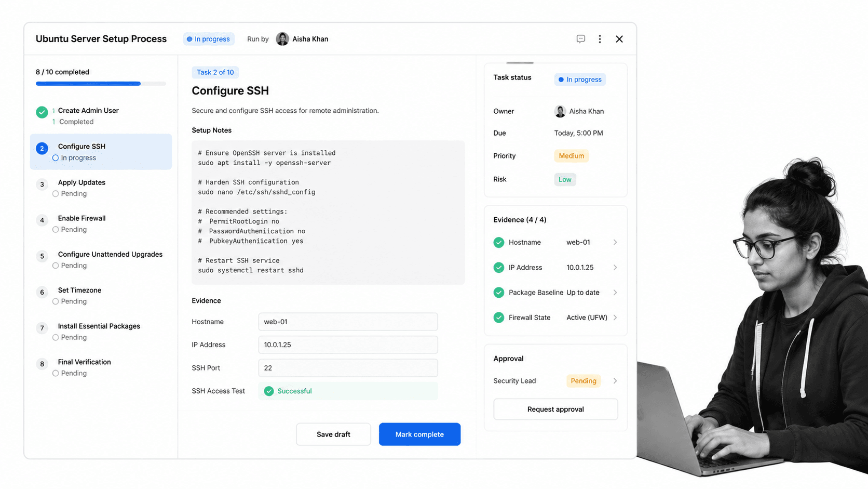The height and width of the screenshot is (489, 868).
Task: Click the Today, 5:00 PM due value
Action: (x=579, y=133)
